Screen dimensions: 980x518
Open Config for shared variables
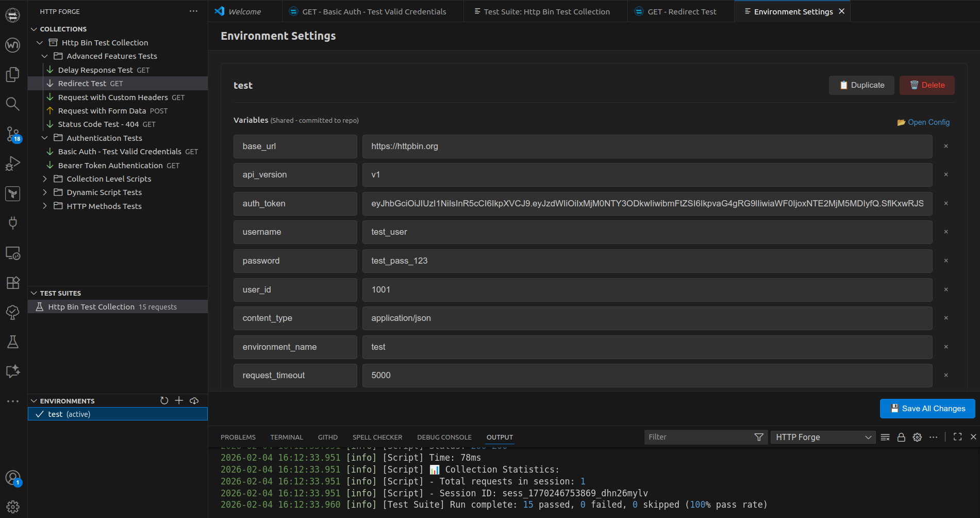click(923, 122)
